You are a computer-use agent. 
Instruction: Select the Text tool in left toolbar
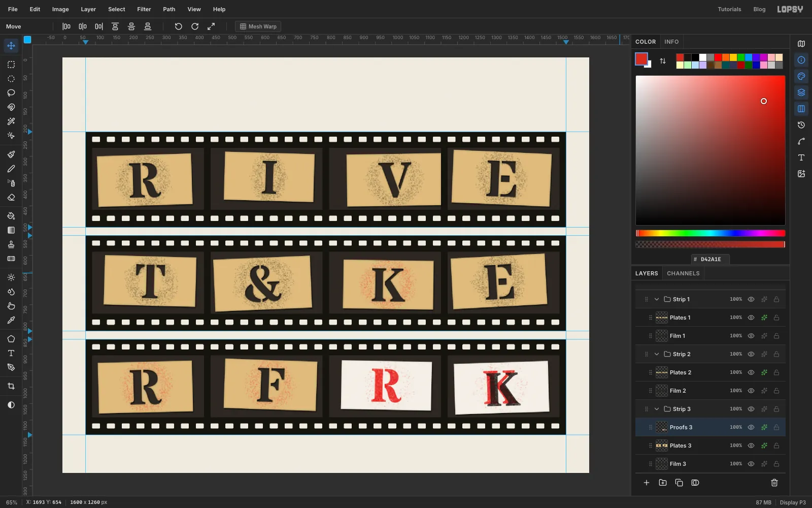(x=11, y=353)
